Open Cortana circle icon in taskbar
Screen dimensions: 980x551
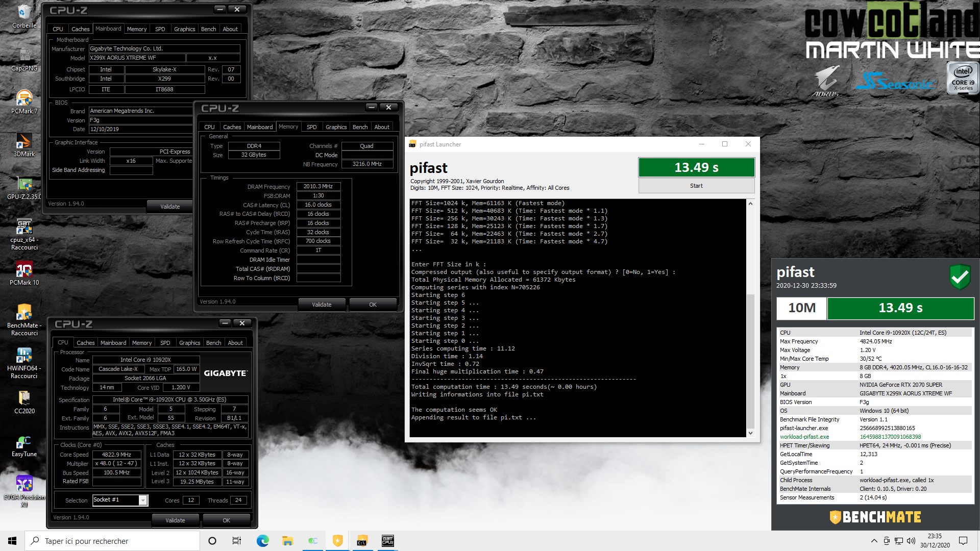pyautogui.click(x=212, y=541)
